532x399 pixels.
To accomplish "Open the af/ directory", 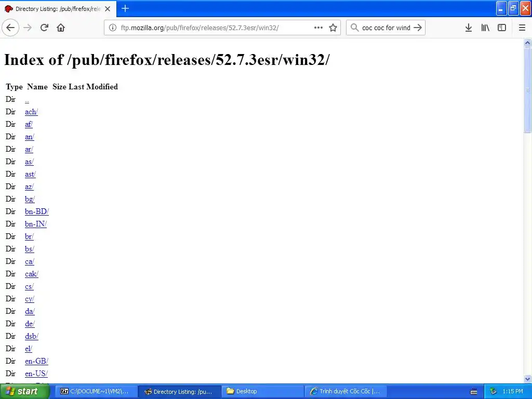I will (29, 125).
